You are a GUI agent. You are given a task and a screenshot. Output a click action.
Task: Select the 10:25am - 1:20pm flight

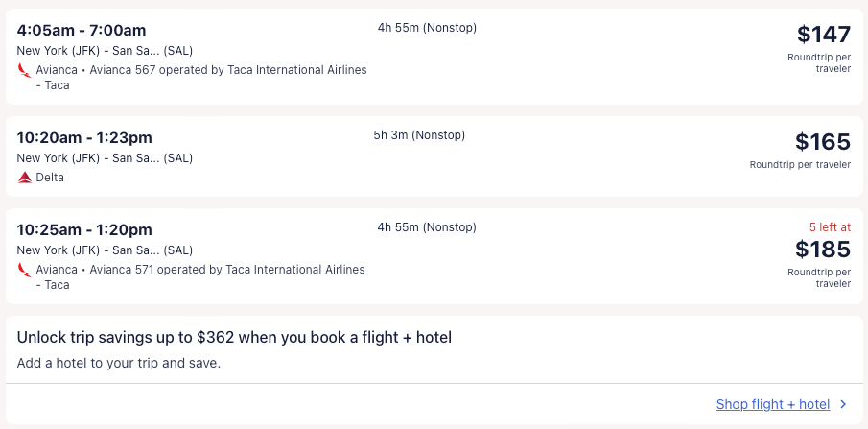pyautogui.click(x=84, y=229)
